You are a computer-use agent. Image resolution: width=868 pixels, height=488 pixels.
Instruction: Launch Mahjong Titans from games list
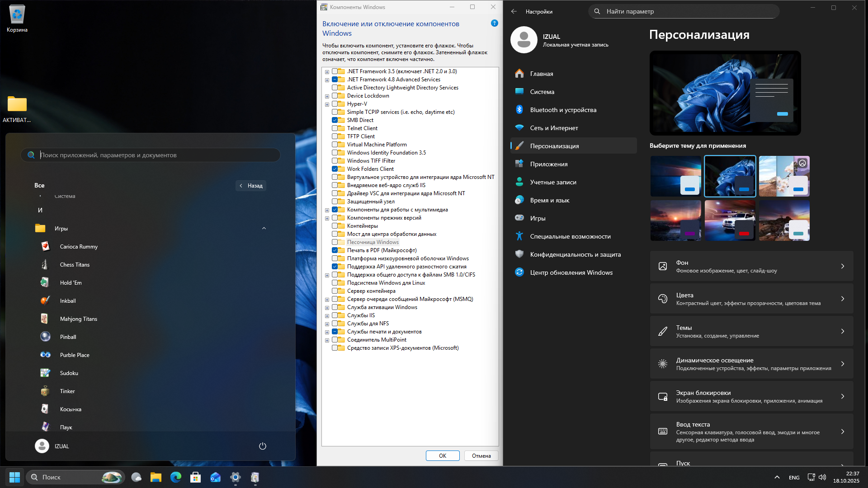[78, 319]
